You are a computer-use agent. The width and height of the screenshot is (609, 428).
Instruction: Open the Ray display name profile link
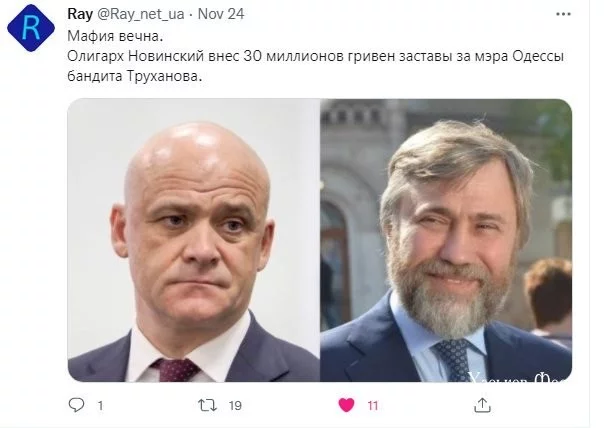tap(80, 14)
